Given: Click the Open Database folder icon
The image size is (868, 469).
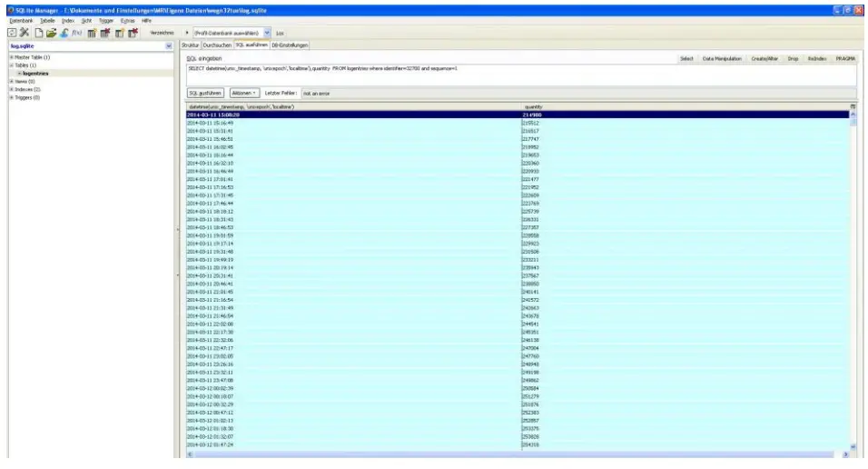Looking at the screenshot, I should point(51,34).
